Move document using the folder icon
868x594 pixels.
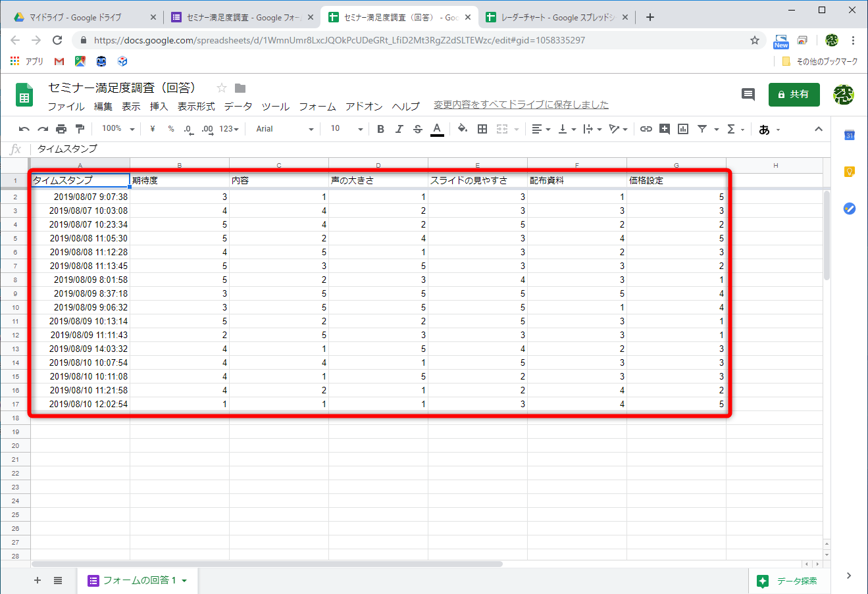[x=240, y=88]
